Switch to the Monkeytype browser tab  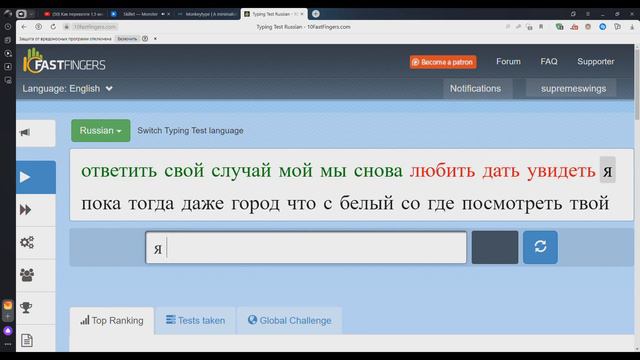tap(207, 14)
